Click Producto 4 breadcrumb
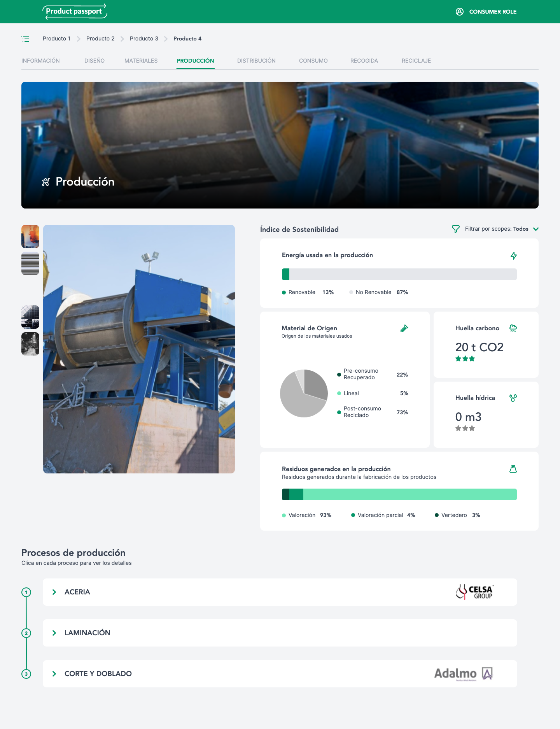The width and height of the screenshot is (560, 729). tap(187, 39)
